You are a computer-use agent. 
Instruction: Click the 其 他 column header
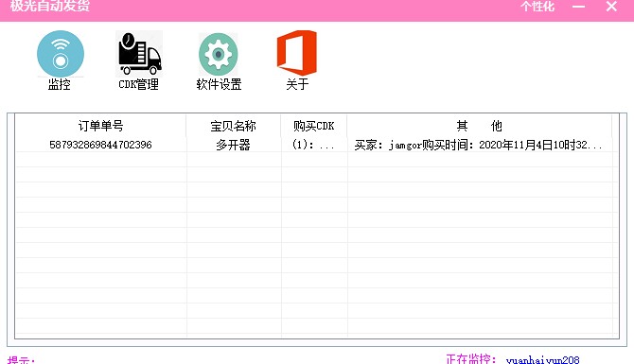pyautogui.click(x=480, y=126)
